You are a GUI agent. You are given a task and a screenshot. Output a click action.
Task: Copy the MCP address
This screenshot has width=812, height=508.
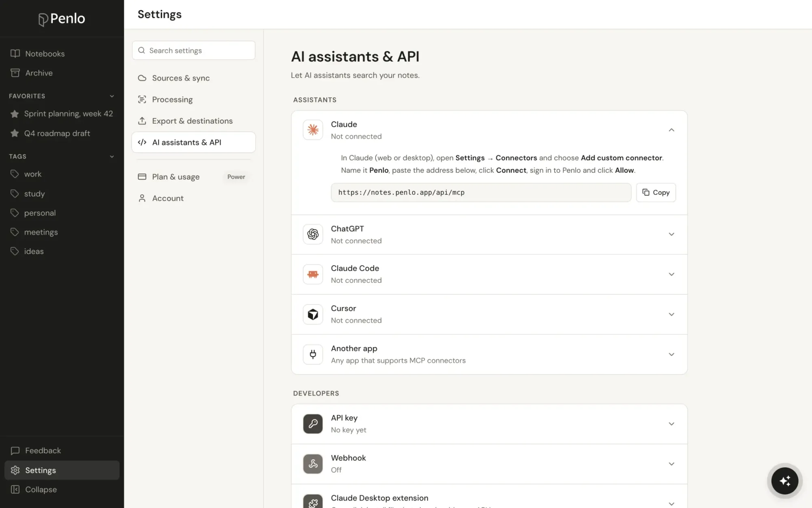pos(656,193)
